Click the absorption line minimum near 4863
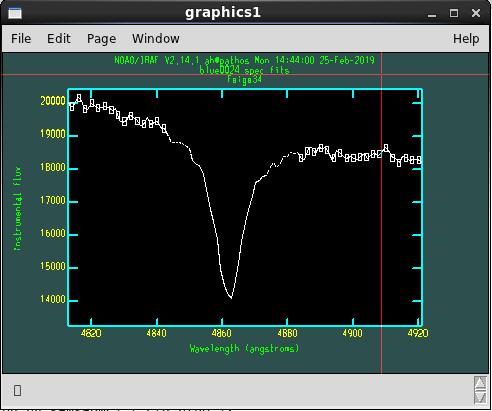This screenshot has width=492, height=411. point(231,297)
